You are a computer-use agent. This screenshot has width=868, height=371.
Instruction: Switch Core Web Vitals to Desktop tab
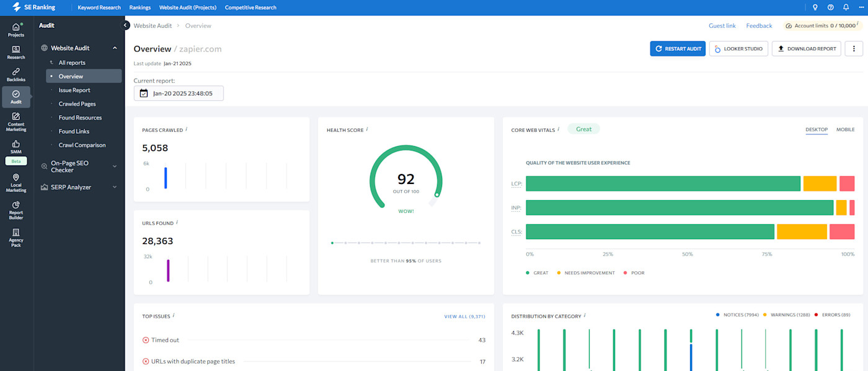[x=817, y=129]
